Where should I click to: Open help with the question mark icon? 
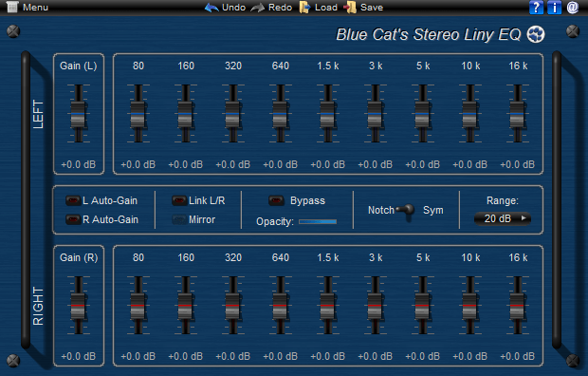click(x=536, y=8)
